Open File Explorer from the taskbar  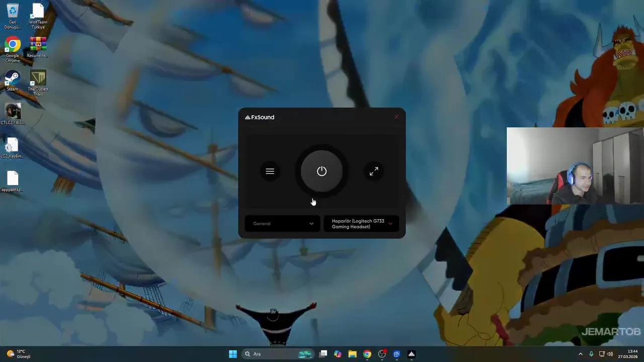pyautogui.click(x=352, y=354)
